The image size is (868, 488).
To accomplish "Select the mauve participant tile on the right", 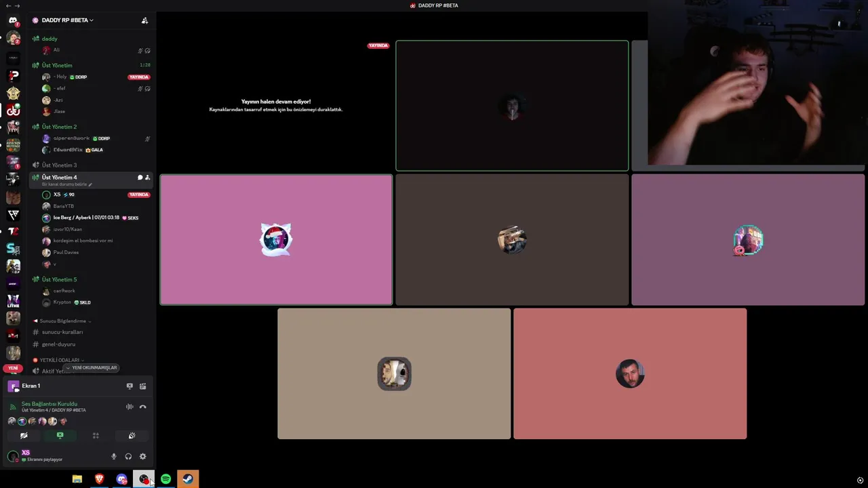I will 748,240.
